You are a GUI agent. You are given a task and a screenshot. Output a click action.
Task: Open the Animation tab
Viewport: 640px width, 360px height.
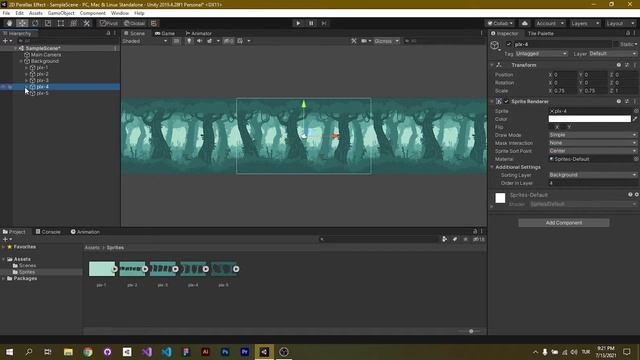pyautogui.click(x=85, y=232)
